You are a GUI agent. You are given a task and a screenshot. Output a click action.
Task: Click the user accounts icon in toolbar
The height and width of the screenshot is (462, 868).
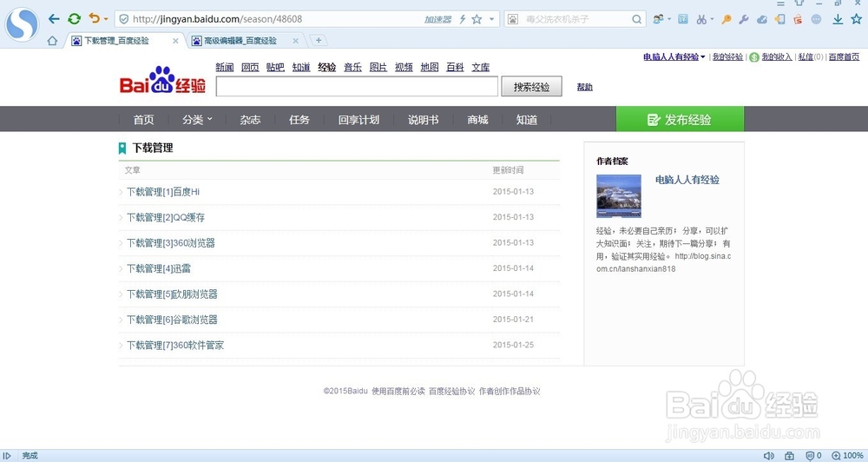click(658, 19)
